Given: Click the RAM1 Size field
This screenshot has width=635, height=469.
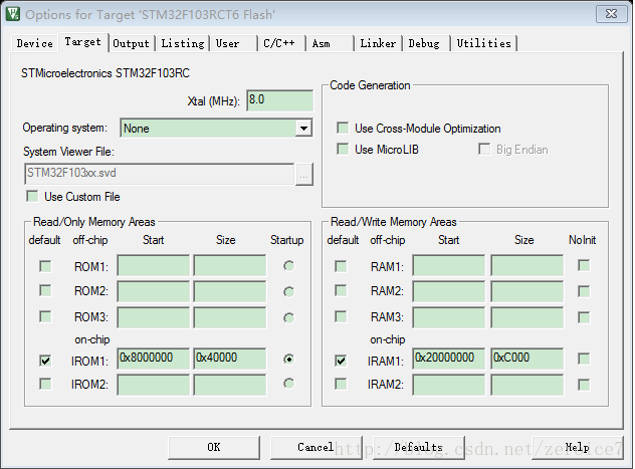Looking at the screenshot, I should (x=527, y=266).
